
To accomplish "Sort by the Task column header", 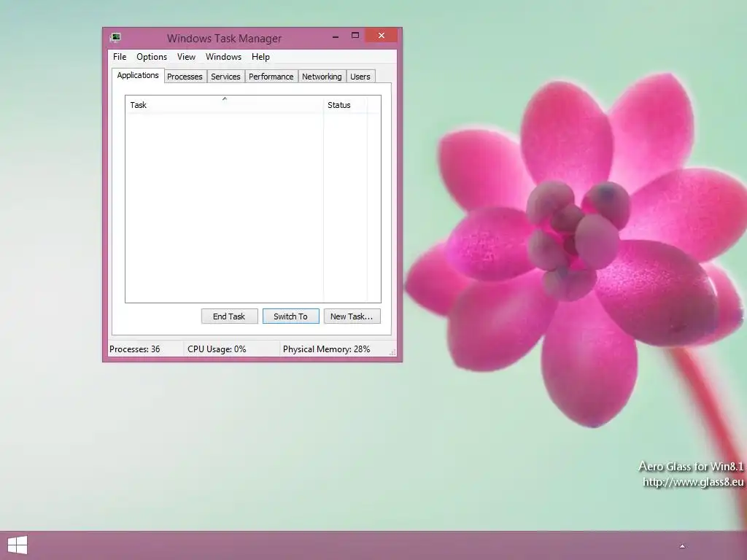I will [x=225, y=105].
